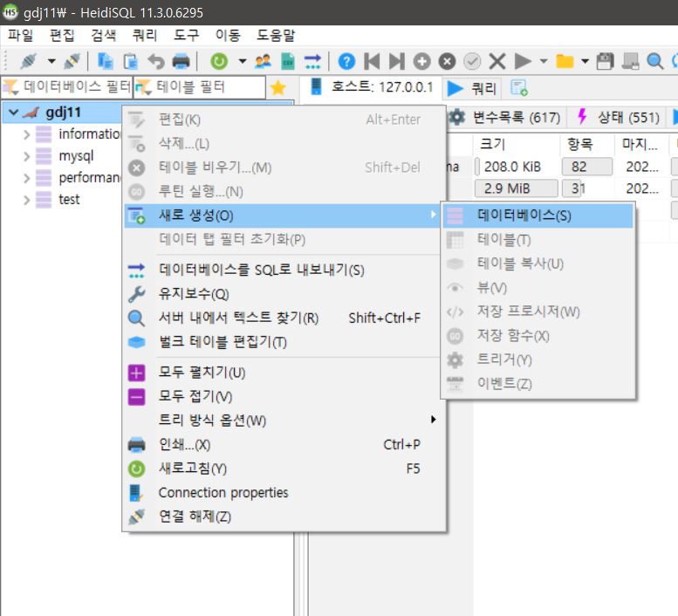Select the test database in tree

69,200
